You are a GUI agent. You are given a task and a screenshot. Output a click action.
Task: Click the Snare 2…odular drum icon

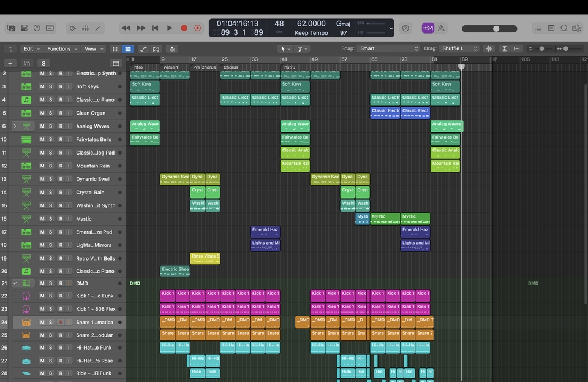[26, 335]
